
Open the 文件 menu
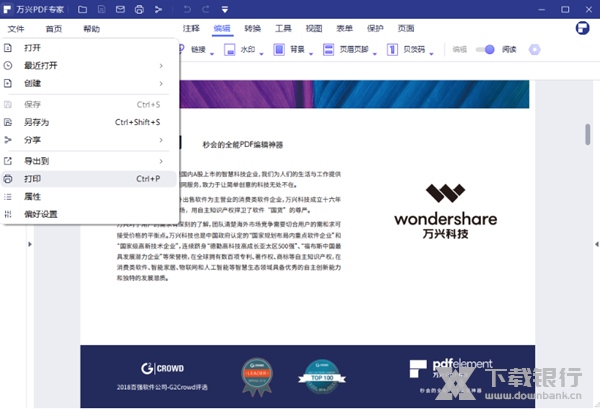point(16,29)
